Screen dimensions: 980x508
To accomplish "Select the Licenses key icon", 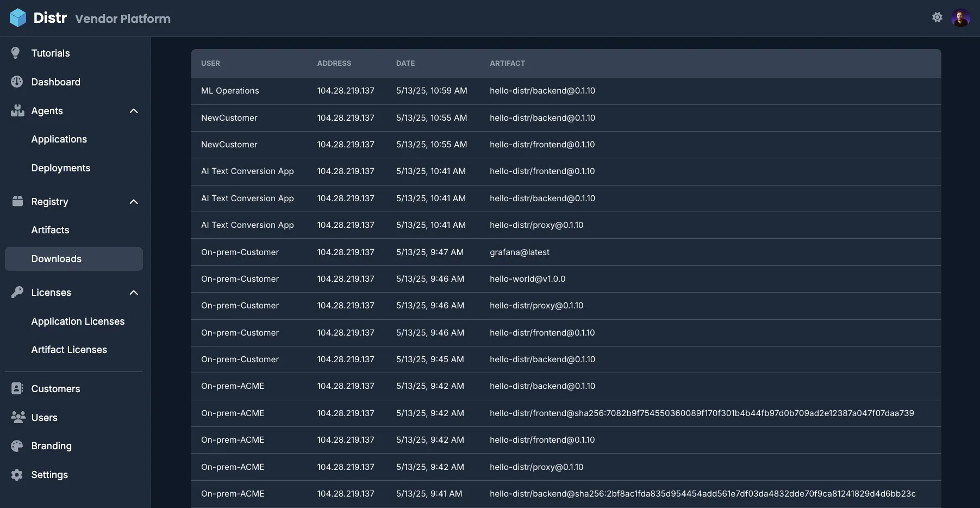I will pyautogui.click(x=17, y=292).
